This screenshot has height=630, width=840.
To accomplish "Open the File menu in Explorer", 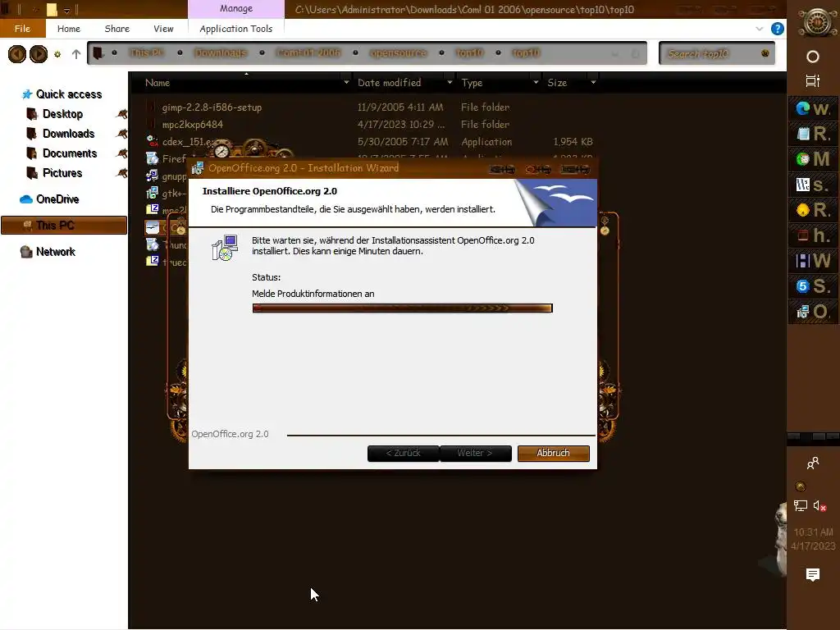I will click(x=22, y=29).
